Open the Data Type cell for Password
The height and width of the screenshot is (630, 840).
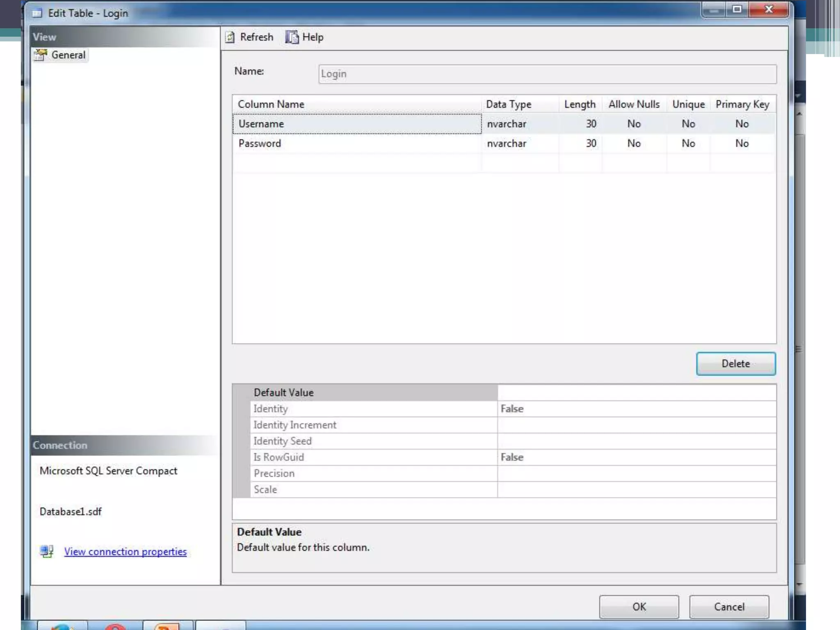point(520,144)
